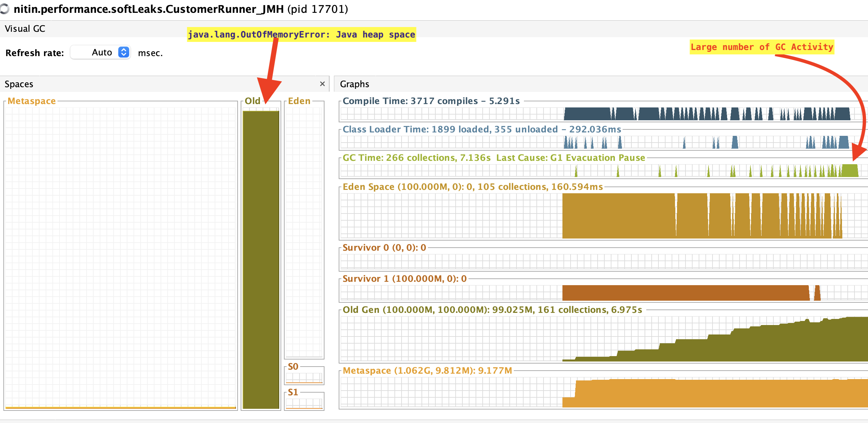Click the S0 survivor space box
Screen dimensions: 868x423
pos(304,377)
